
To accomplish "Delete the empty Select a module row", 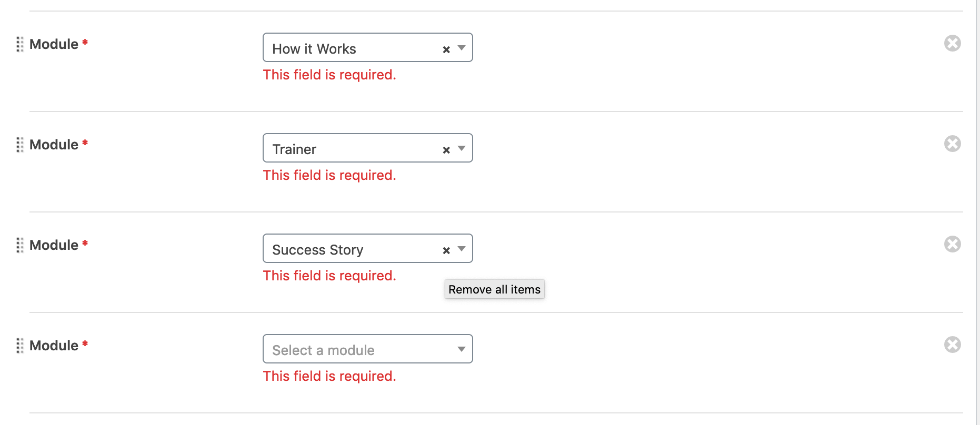I will point(952,345).
